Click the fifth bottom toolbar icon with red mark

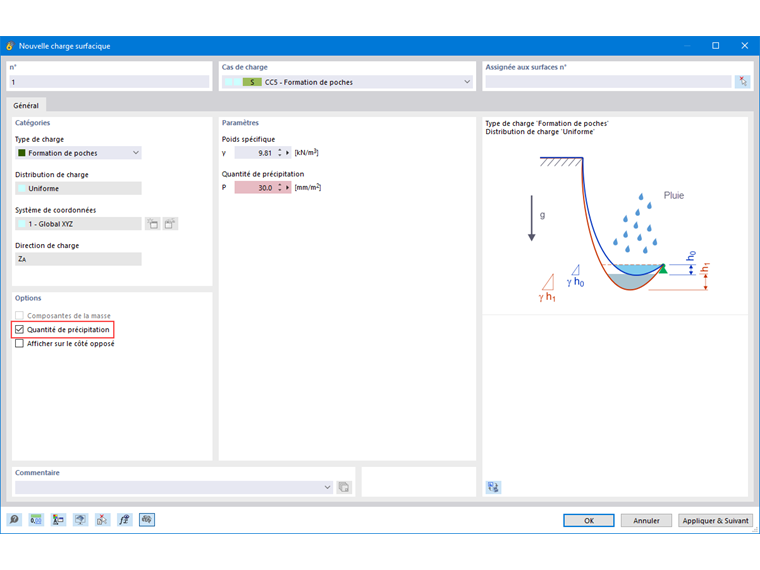tap(102, 520)
